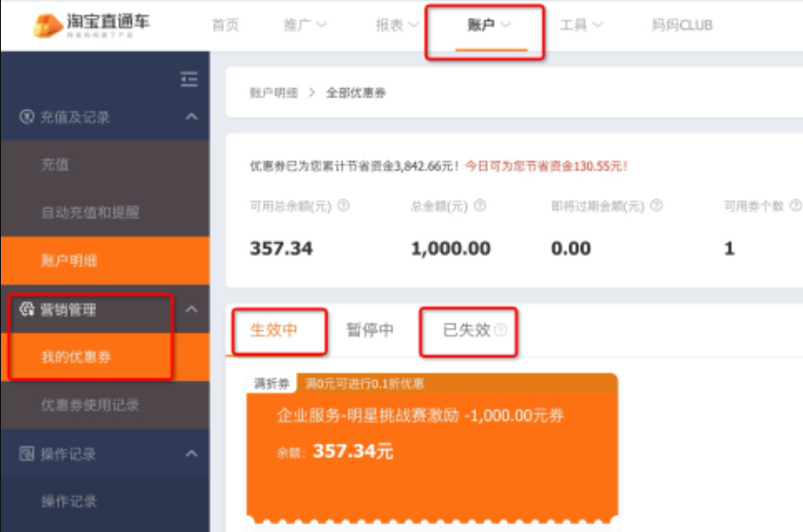Viewport: 803px width, 532px height.
Task: Open the 工具 dropdown menu
Action: (x=581, y=25)
